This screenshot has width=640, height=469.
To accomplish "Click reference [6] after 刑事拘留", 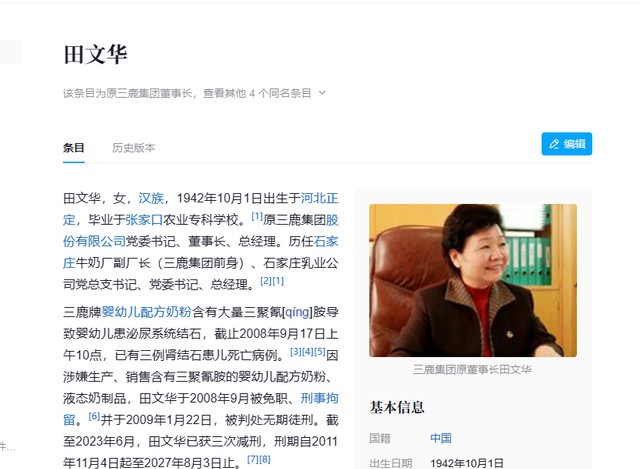I will [x=94, y=416].
